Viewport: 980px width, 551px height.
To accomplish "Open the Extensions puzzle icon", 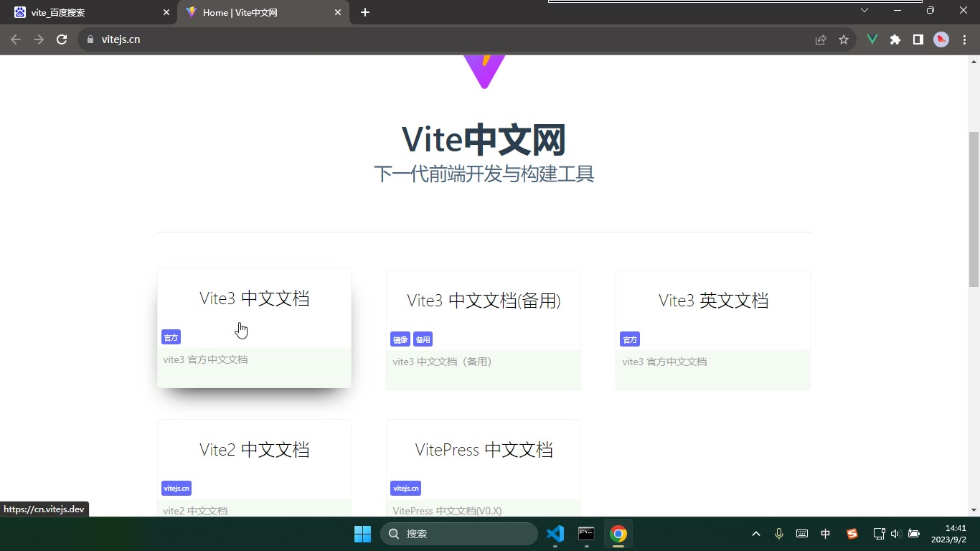I will tap(895, 40).
